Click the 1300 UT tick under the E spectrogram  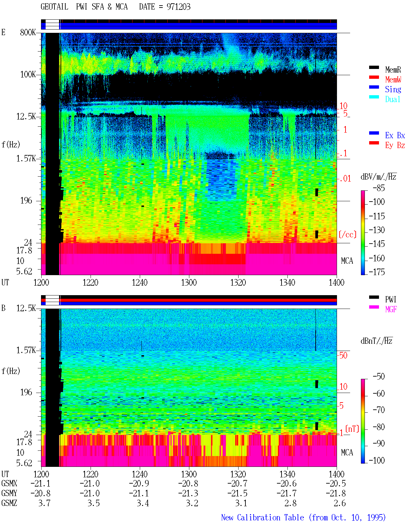(x=189, y=282)
